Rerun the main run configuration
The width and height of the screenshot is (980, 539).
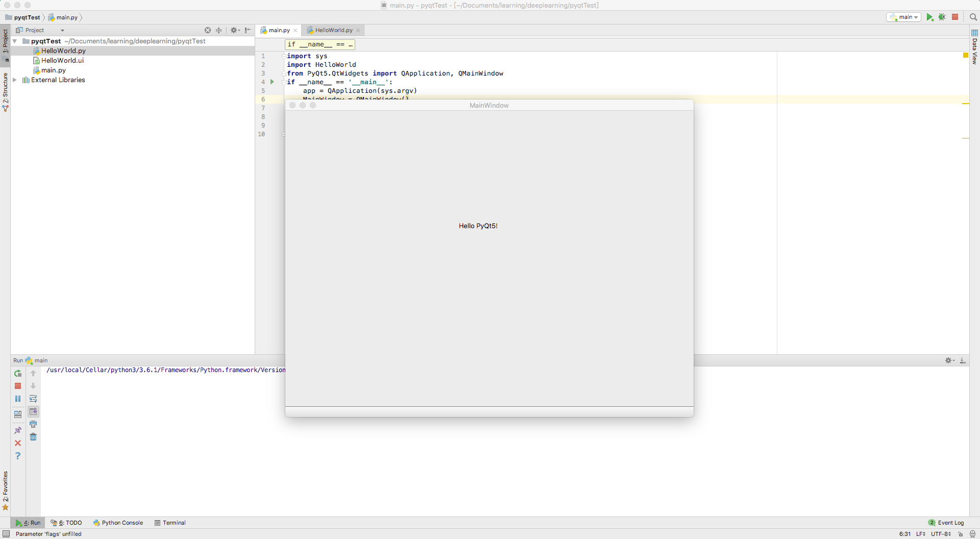pyautogui.click(x=18, y=374)
